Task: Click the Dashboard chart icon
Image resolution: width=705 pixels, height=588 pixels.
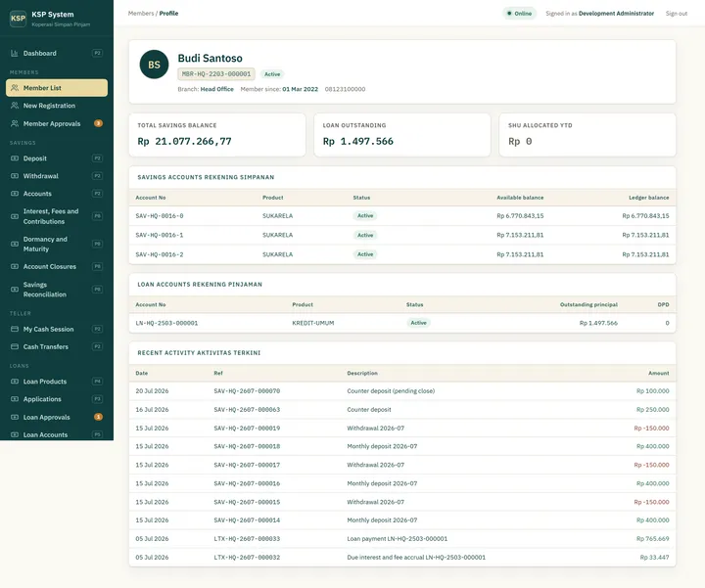Action: coord(15,53)
